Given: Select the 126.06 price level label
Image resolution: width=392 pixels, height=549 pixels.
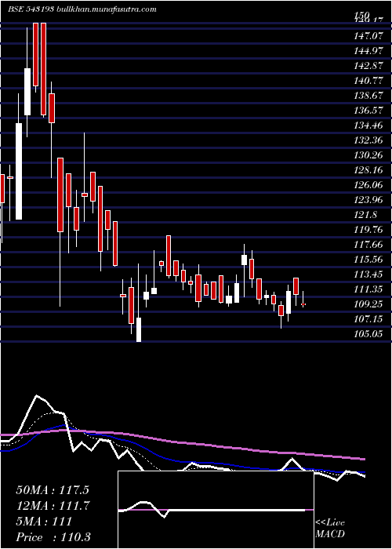Looking at the screenshot, I should coord(368,185).
